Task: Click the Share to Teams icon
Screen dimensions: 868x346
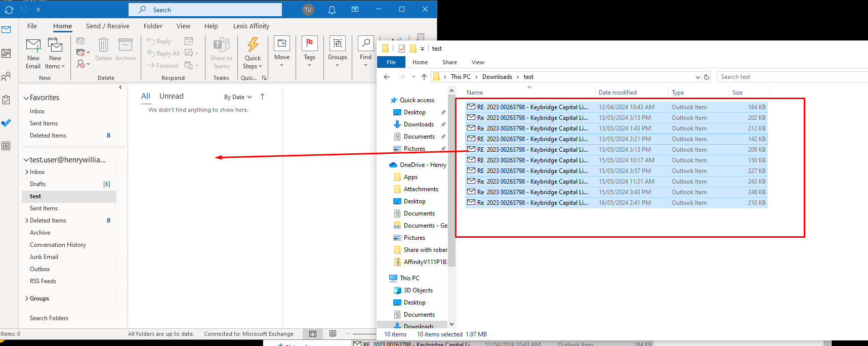Action: pyautogui.click(x=221, y=53)
